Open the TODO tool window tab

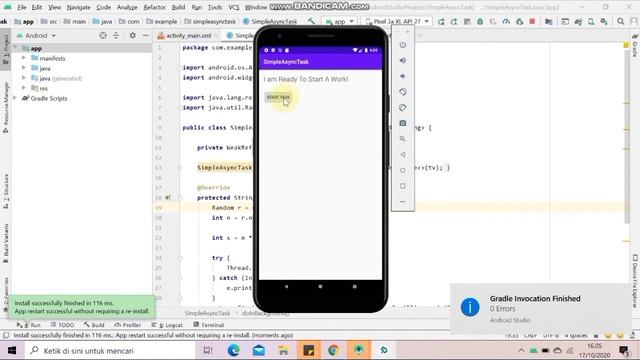62,325
